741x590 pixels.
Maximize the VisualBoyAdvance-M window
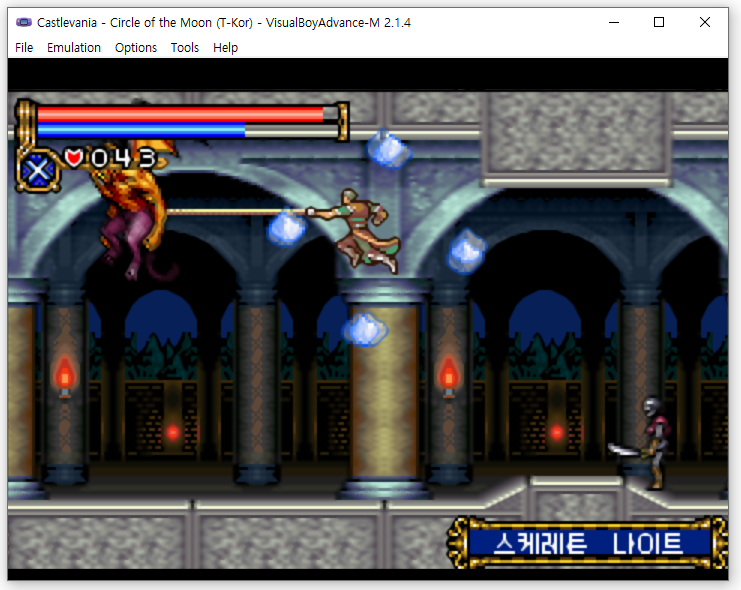tap(659, 22)
